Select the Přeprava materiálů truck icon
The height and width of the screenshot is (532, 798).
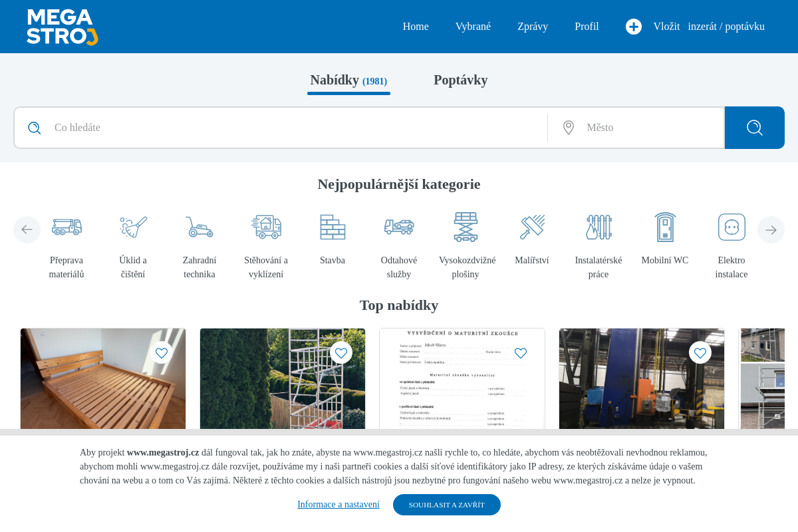point(66,227)
